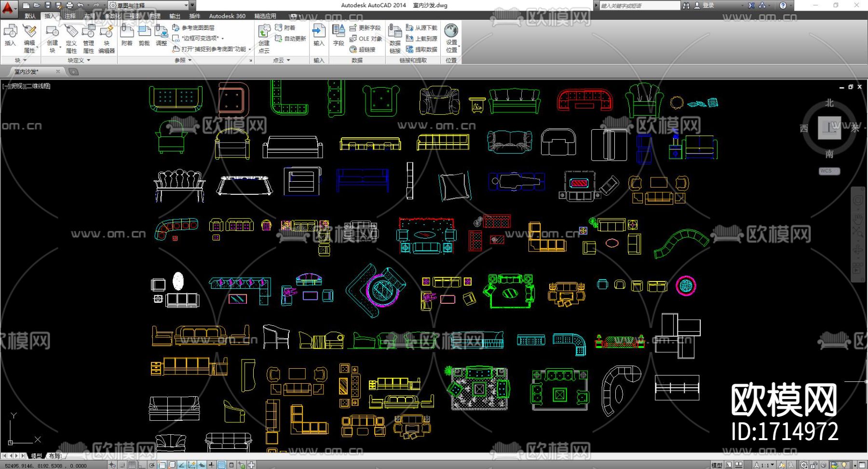Switch to the 注释 ribbon tab
Image resolution: width=868 pixels, height=469 pixels.
tap(70, 16)
